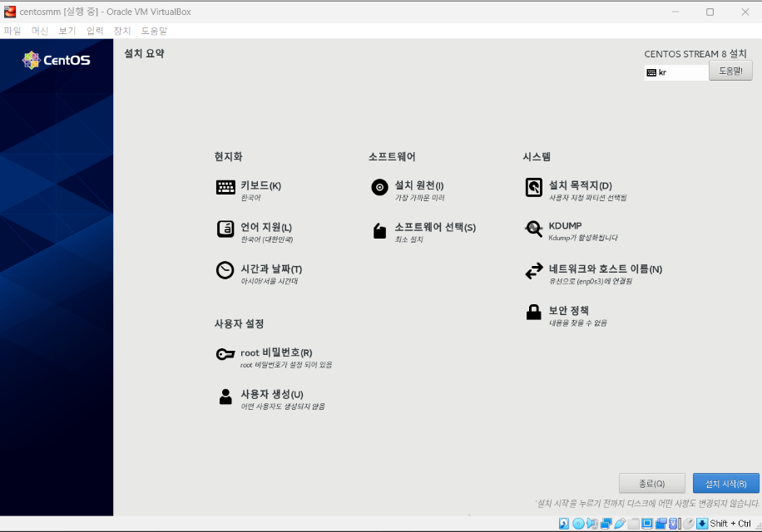
Task: Click the kr keyboard layout indicator field
Action: [676, 73]
